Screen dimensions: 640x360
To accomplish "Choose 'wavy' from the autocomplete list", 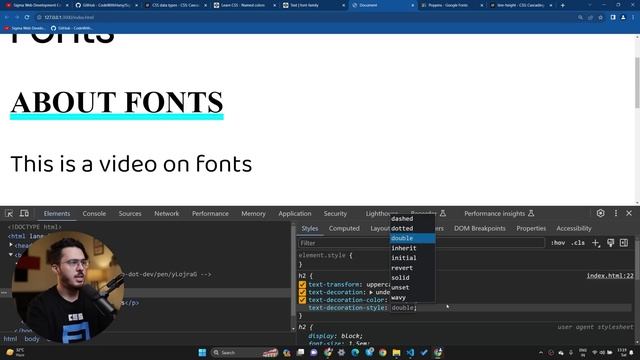I will (x=412, y=298).
